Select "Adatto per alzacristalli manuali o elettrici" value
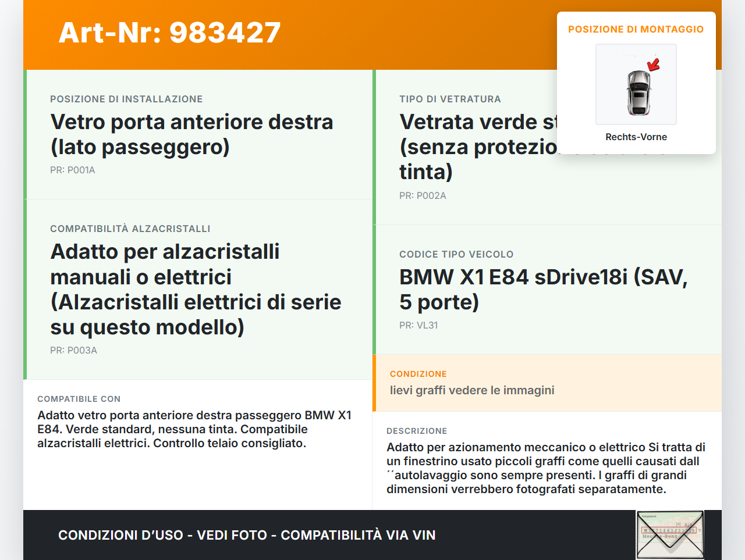 [196, 289]
